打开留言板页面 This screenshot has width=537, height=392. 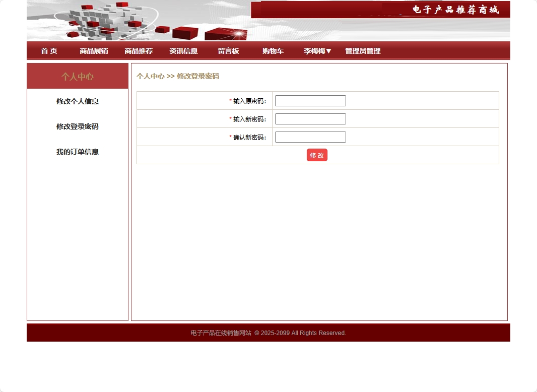(x=228, y=50)
